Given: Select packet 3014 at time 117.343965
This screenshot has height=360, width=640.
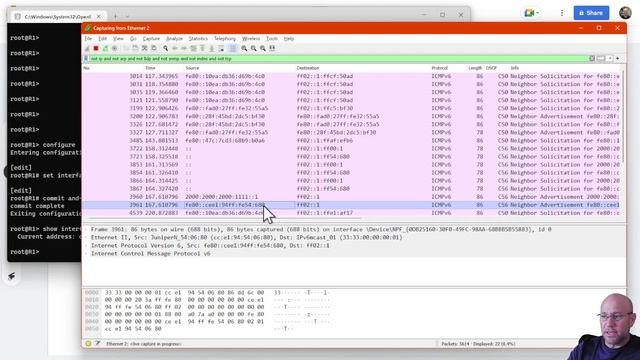Looking at the screenshot, I should point(351,76).
